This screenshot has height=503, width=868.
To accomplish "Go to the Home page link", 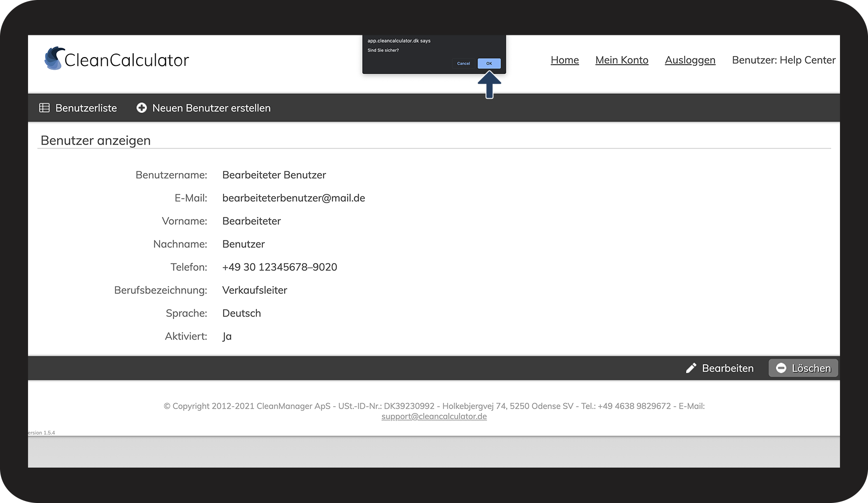I will [564, 60].
